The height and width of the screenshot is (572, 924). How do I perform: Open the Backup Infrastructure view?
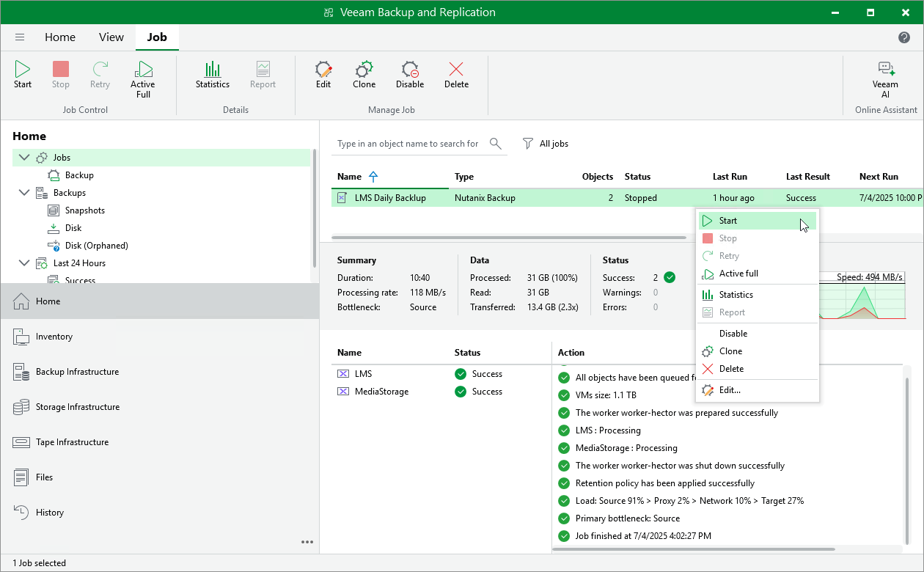[x=77, y=372]
